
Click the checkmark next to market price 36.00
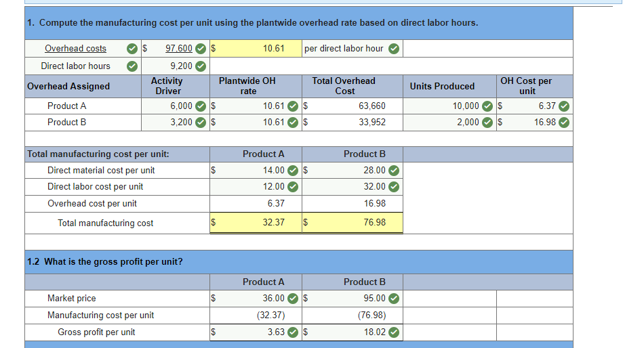click(293, 299)
